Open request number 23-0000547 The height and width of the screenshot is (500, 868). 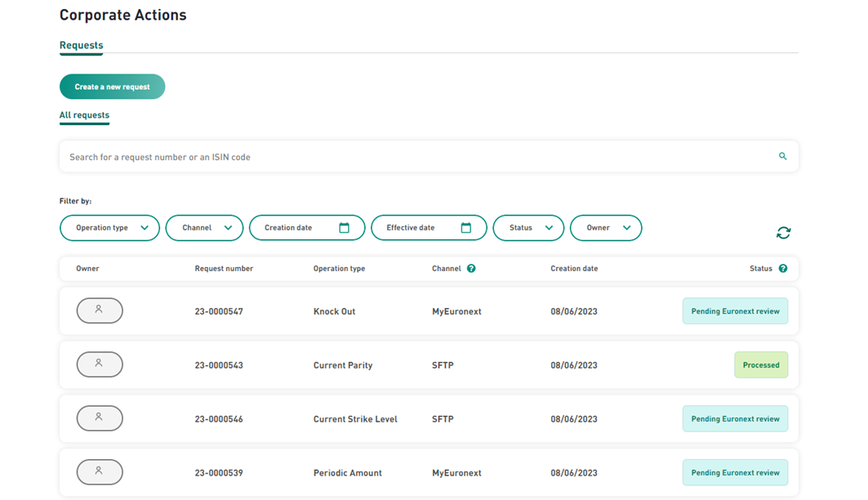tap(219, 311)
